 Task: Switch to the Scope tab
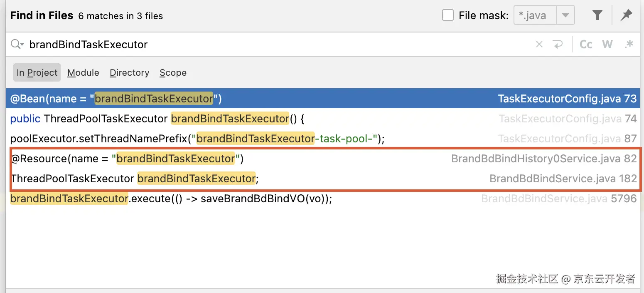pyautogui.click(x=173, y=72)
